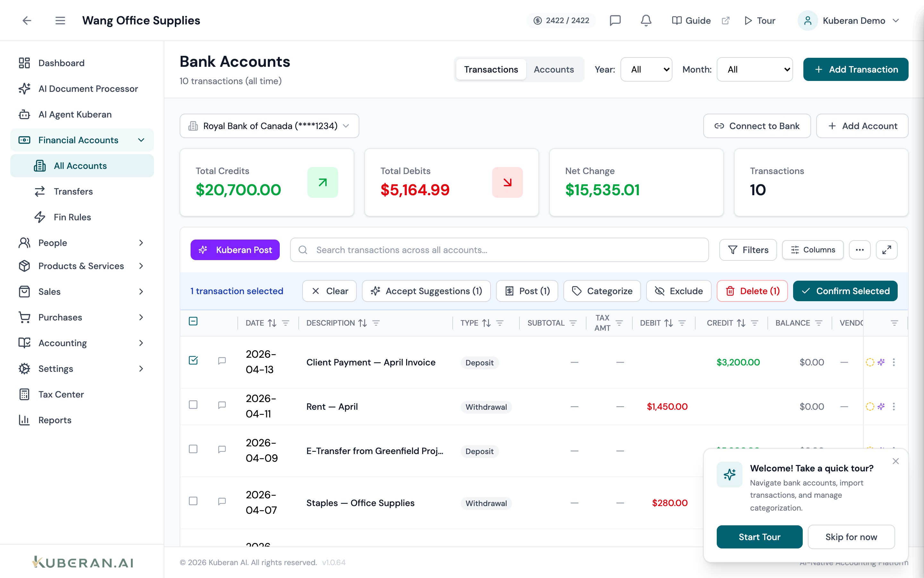This screenshot has width=924, height=578.
Task: Sort by Date column
Action: [x=272, y=323]
